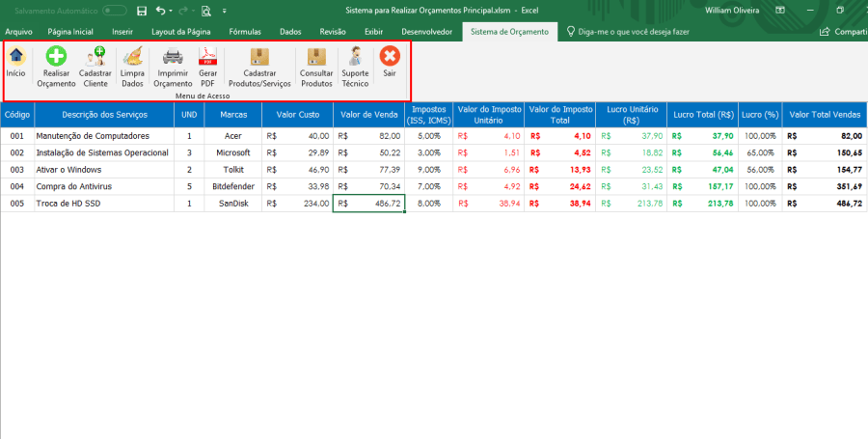
Task: Open ribbon display options icon
Action: tap(780, 10)
